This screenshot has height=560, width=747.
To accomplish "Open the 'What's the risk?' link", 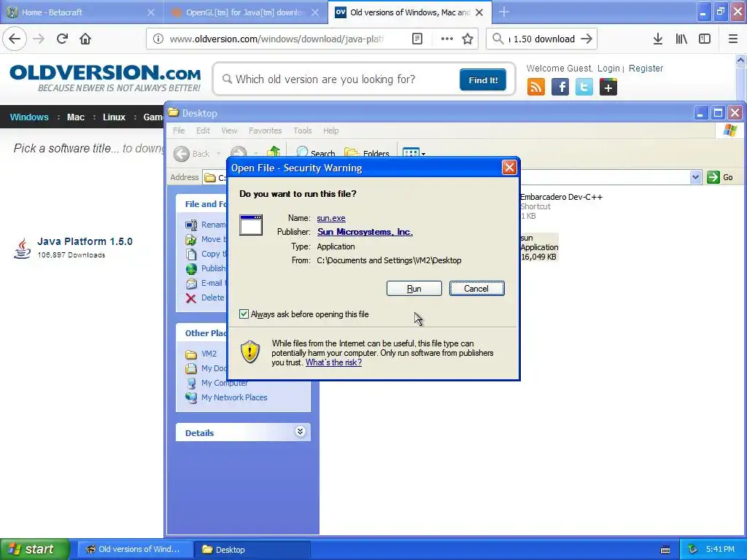I will (333, 362).
